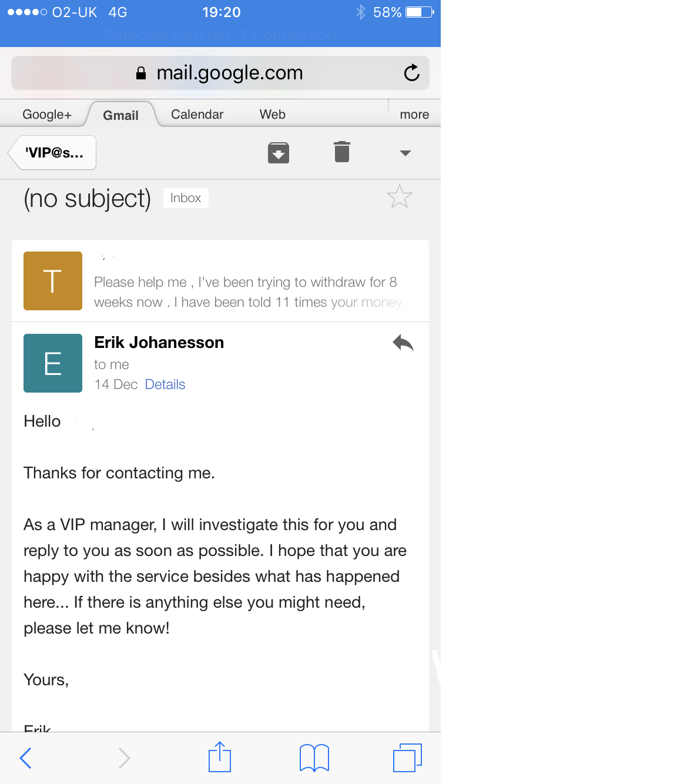This screenshot has width=677, height=784.
Task: Show open Safari tabs
Action: click(x=407, y=758)
